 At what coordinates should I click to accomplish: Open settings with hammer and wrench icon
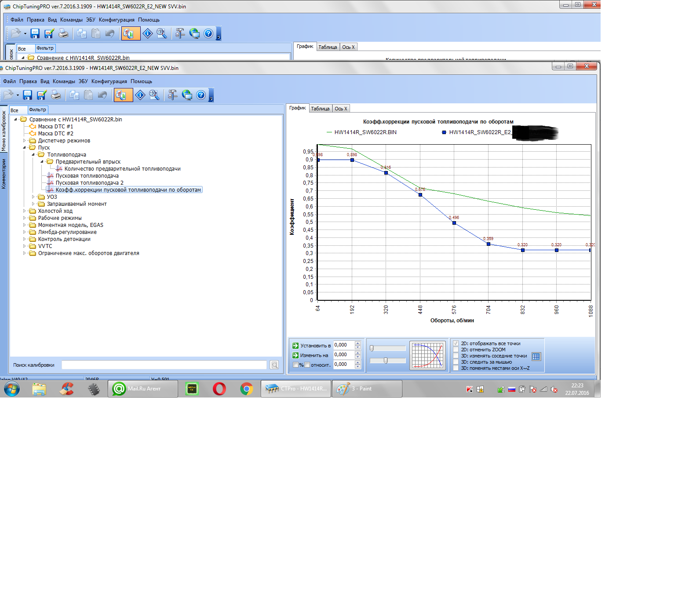tap(173, 95)
